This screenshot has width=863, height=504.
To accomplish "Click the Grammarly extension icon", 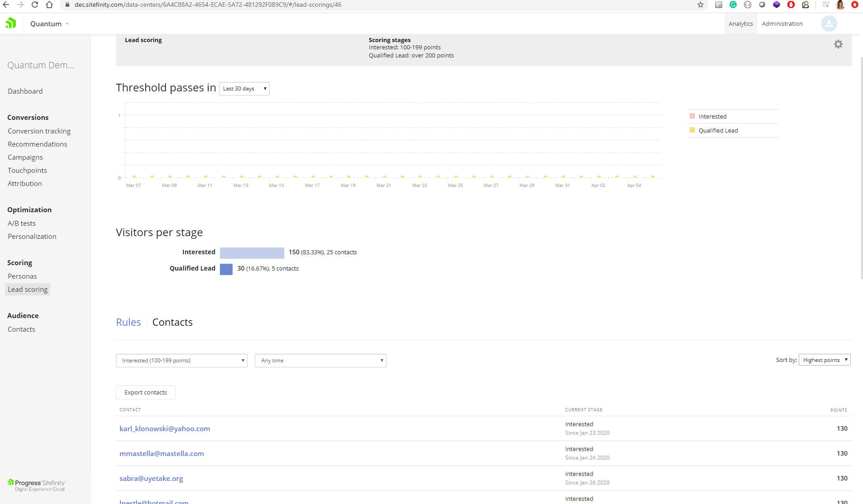I will 733,5.
